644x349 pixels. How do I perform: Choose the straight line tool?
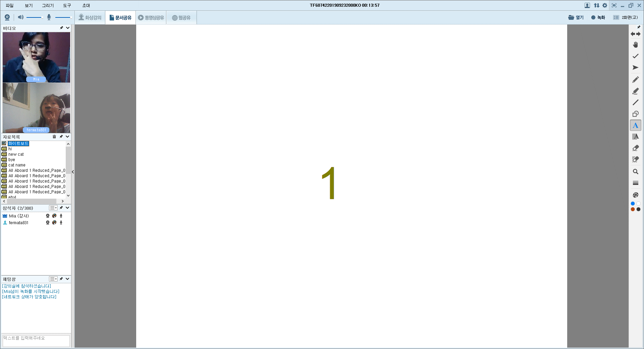635,102
